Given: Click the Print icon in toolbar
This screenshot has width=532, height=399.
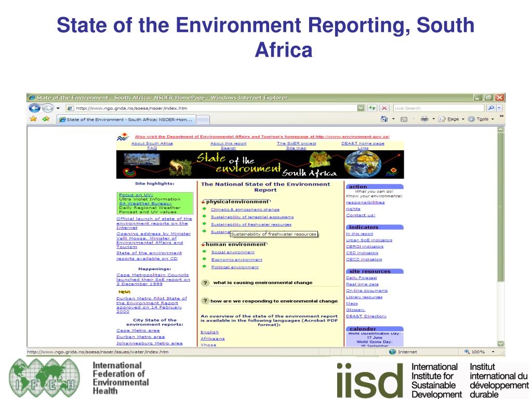Looking at the screenshot, I should (x=424, y=119).
